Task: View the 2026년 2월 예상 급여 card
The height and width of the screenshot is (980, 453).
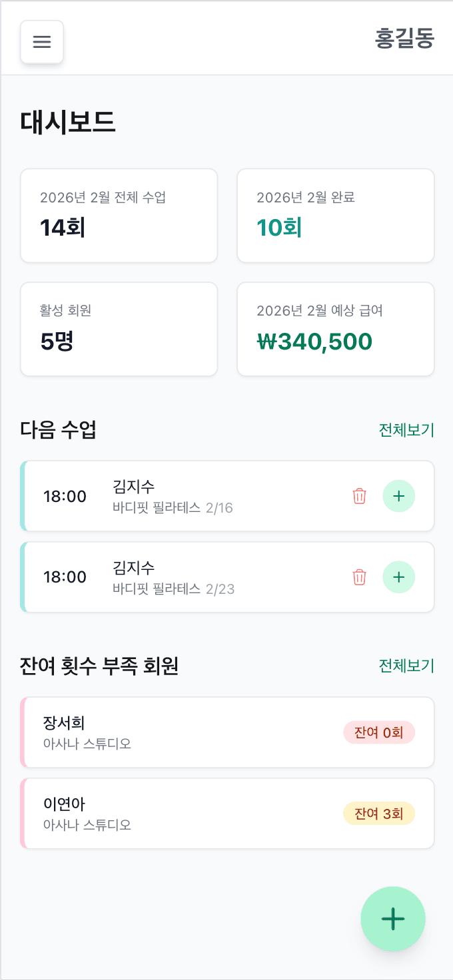Action: tap(335, 329)
